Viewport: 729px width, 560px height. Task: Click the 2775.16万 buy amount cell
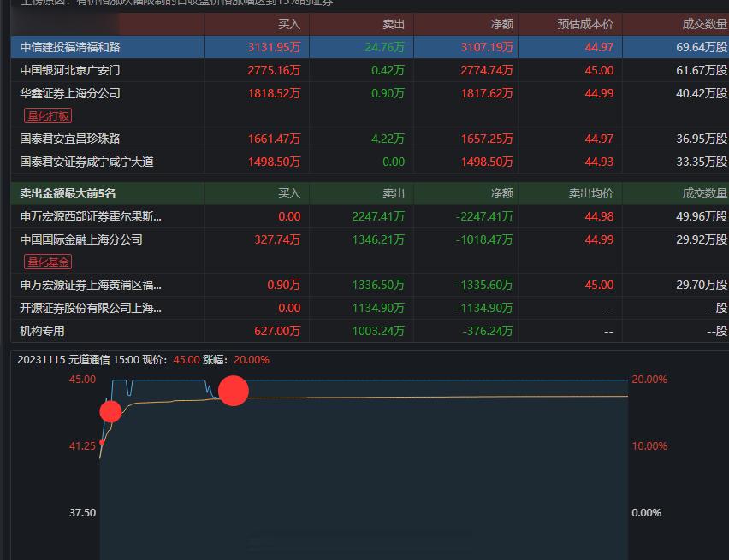tap(275, 70)
